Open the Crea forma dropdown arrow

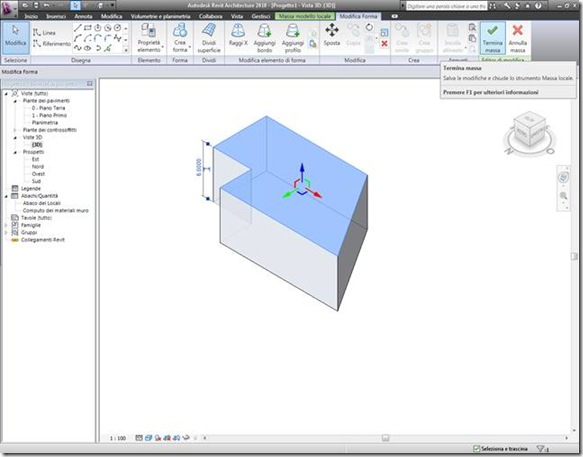pos(190,47)
